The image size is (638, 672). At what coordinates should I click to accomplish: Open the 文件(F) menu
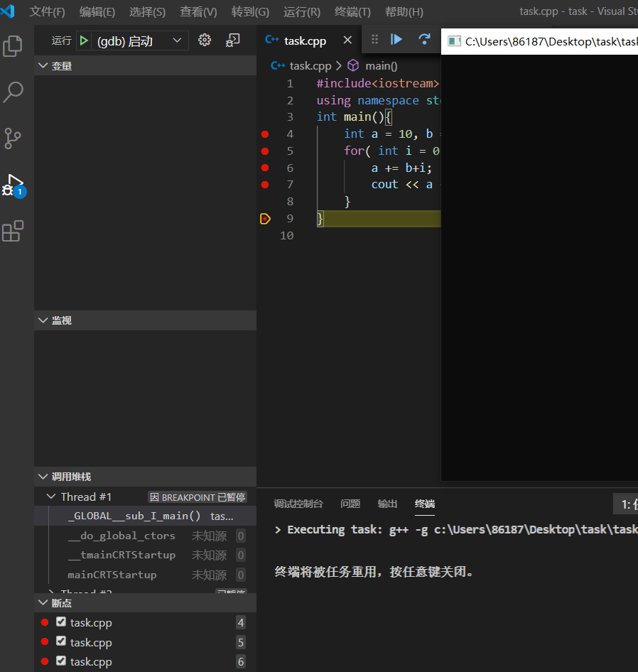[47, 11]
